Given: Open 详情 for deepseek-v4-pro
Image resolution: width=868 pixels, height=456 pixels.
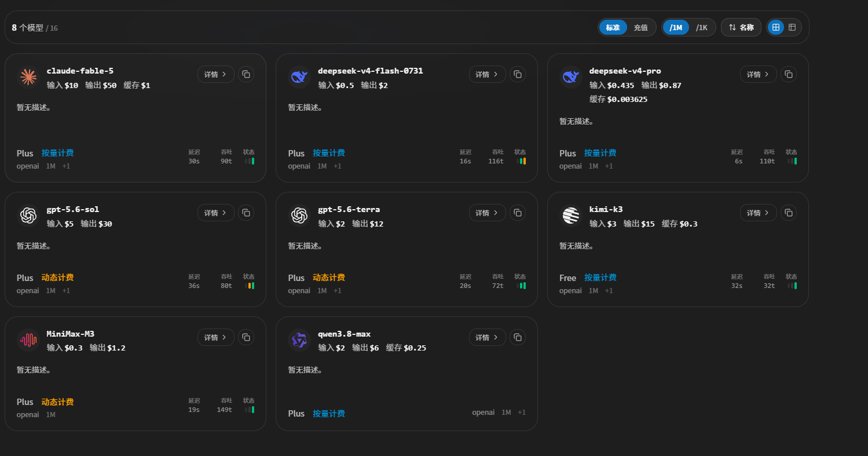Looking at the screenshot, I should (x=759, y=74).
